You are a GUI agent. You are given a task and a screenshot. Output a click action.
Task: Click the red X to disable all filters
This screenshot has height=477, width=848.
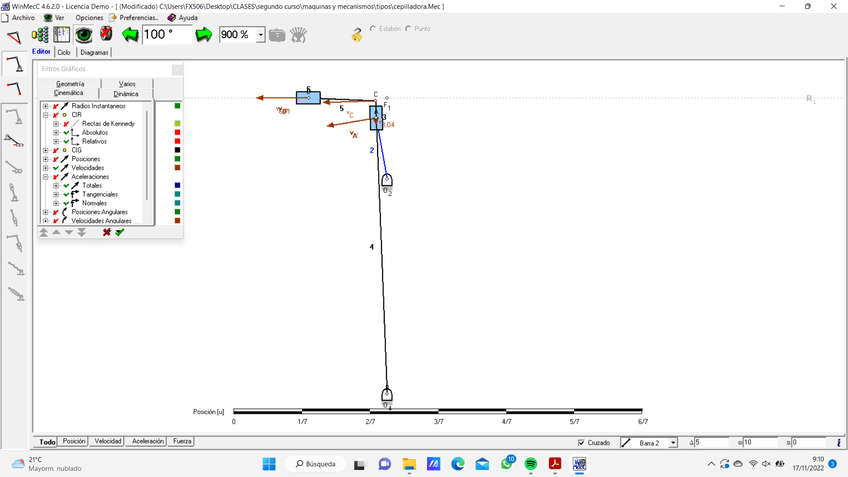[106, 232]
